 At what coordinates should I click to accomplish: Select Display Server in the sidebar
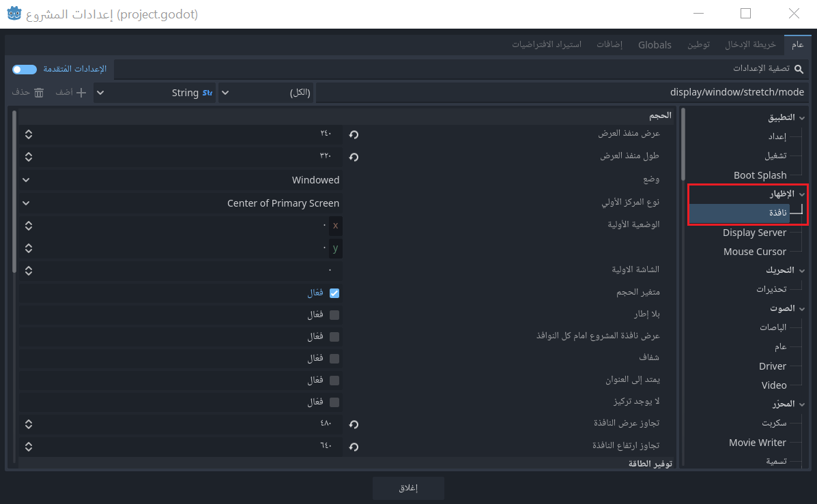click(754, 233)
